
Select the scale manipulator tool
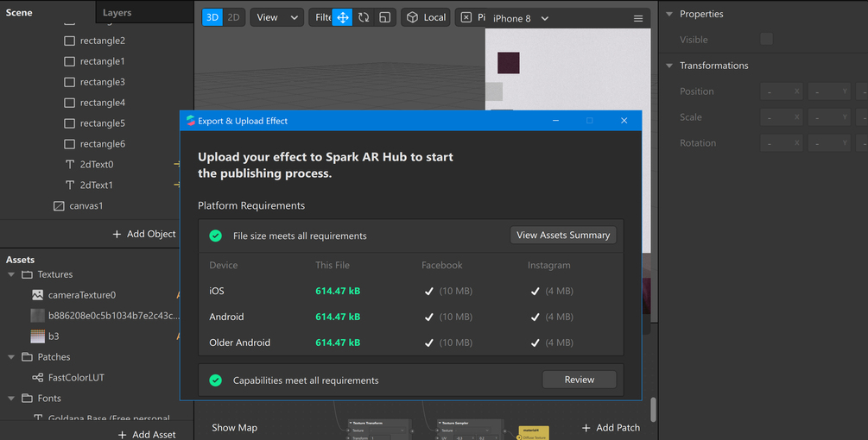click(x=384, y=18)
